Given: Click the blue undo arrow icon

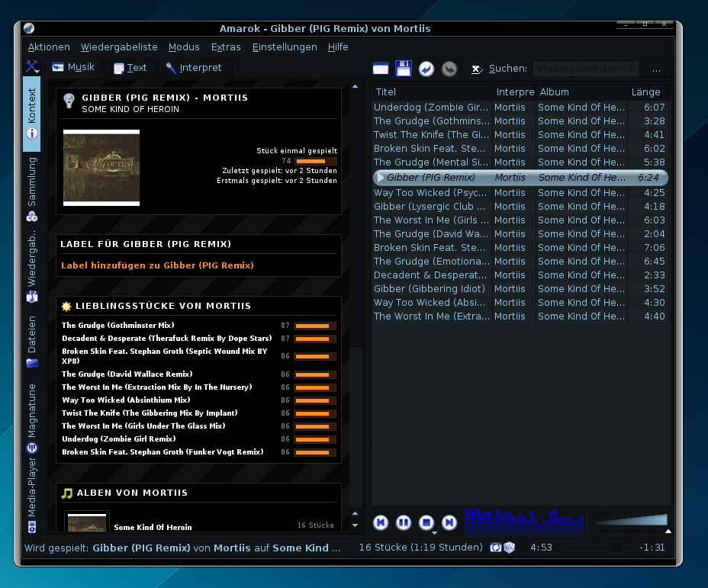Looking at the screenshot, I should click(426, 69).
